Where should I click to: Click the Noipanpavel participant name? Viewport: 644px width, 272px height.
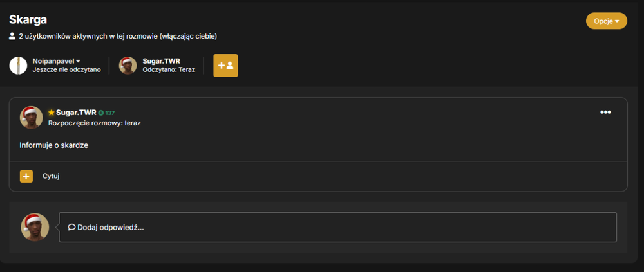pos(54,61)
